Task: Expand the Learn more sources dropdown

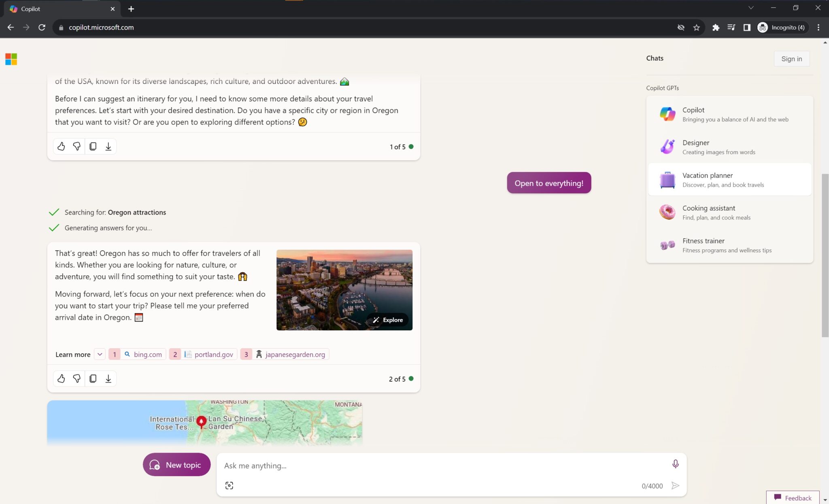Action: click(99, 354)
